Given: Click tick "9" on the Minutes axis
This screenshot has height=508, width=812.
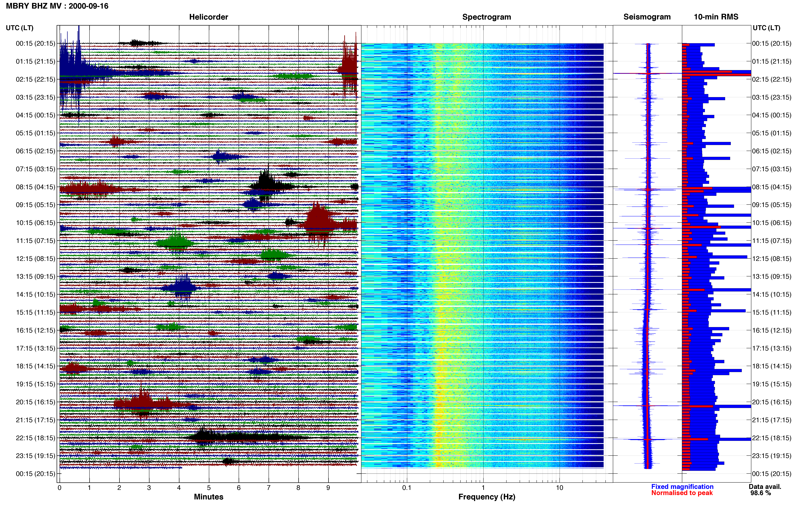Looking at the screenshot, I should click(x=328, y=488).
